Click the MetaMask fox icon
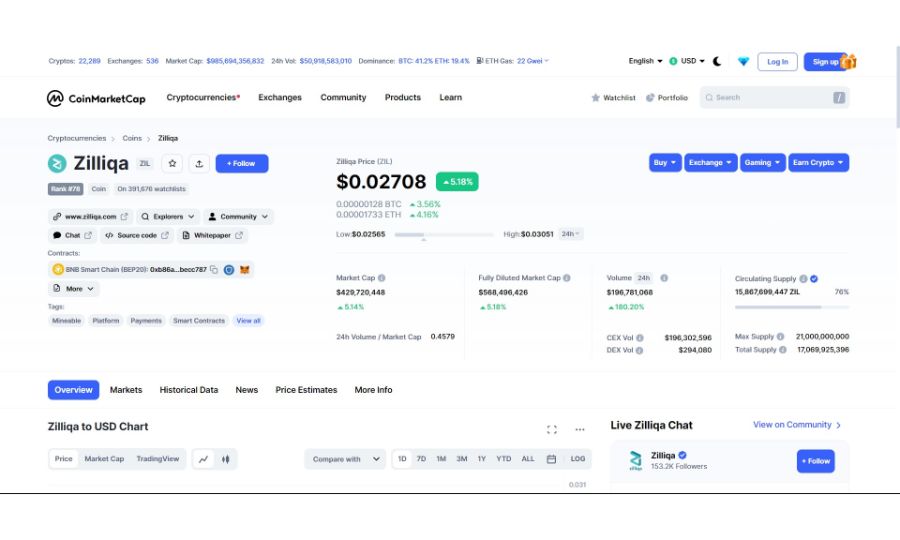 [x=245, y=270]
